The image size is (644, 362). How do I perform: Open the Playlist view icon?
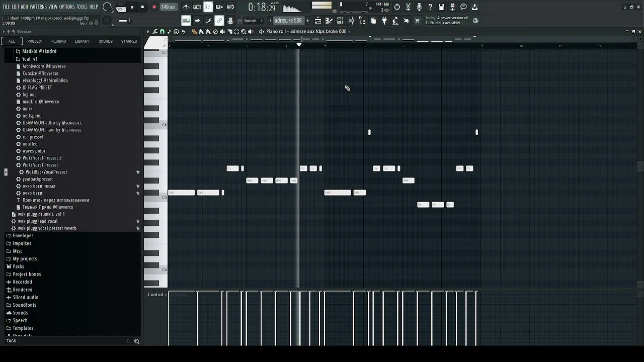pos(318,21)
